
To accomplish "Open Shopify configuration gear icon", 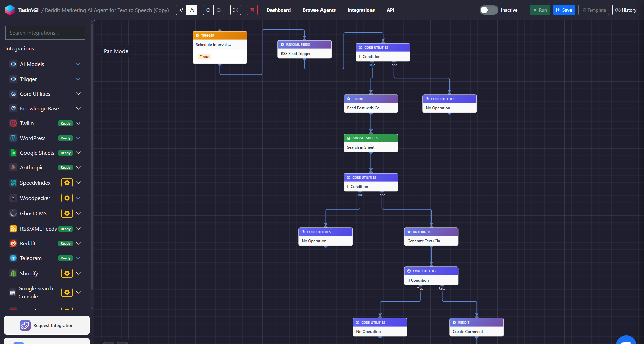I will [x=67, y=273].
